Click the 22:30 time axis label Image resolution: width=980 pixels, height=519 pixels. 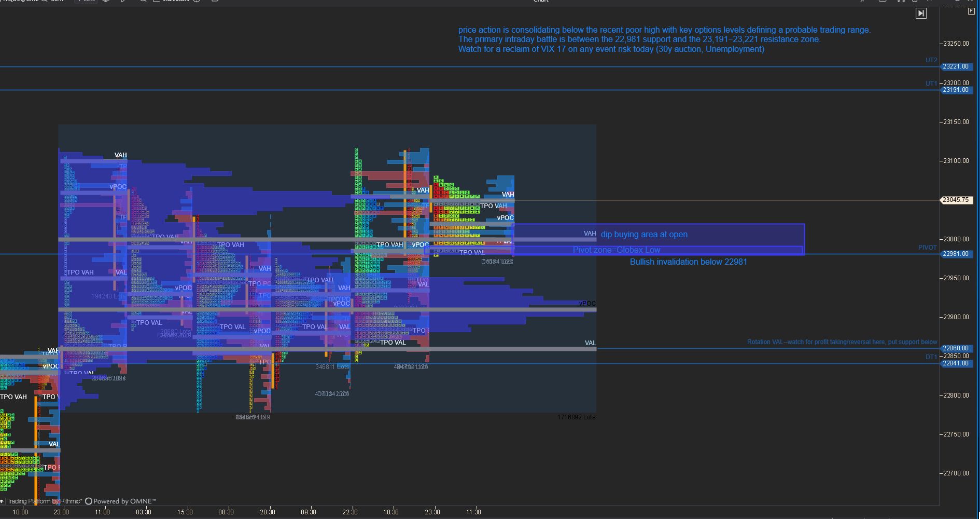[350, 512]
